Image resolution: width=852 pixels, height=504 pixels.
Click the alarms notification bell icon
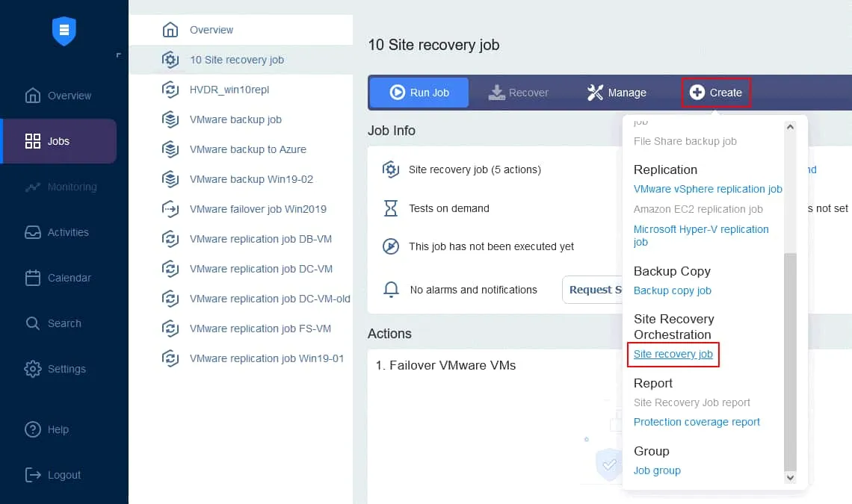tap(390, 290)
